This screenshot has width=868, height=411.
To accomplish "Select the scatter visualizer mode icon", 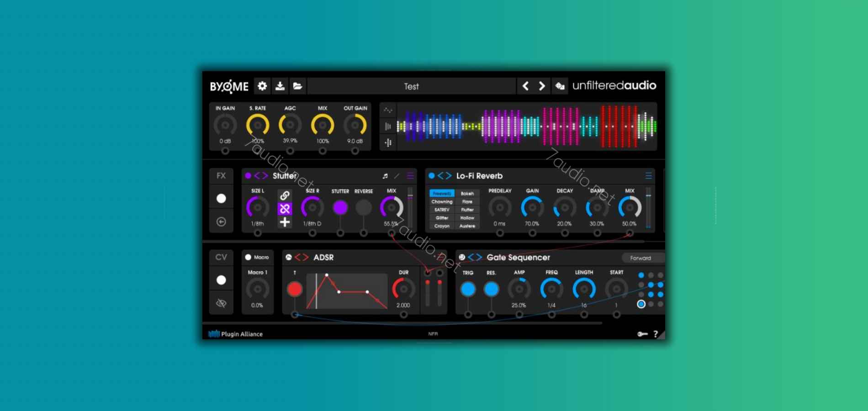I will (388, 110).
